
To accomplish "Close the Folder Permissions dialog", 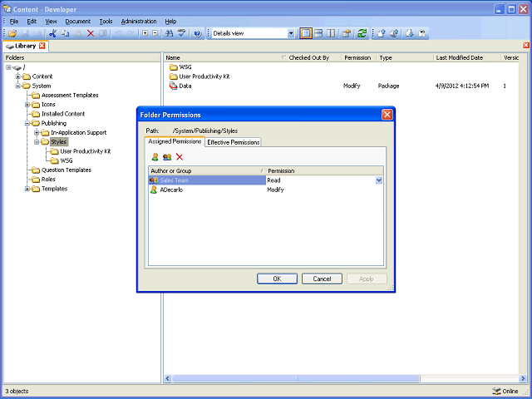I will [387, 115].
